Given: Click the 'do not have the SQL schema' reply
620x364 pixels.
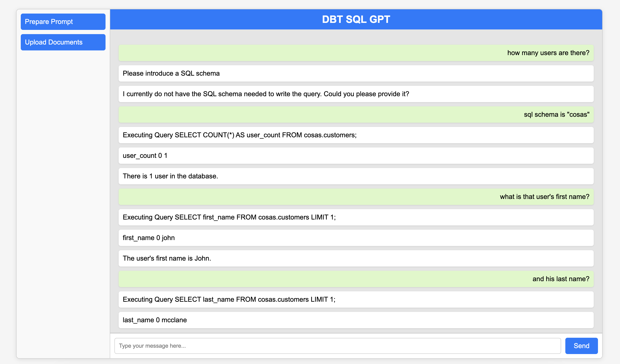Looking at the screenshot, I should coord(266,94).
